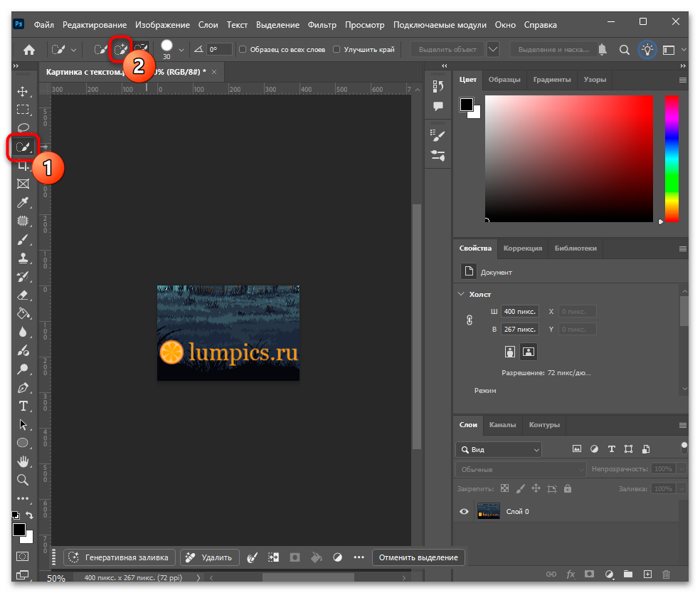Viewport: 700px width, 593px height.
Task: Hide layer 'Слой 0' with eye icon
Action: coord(465,511)
